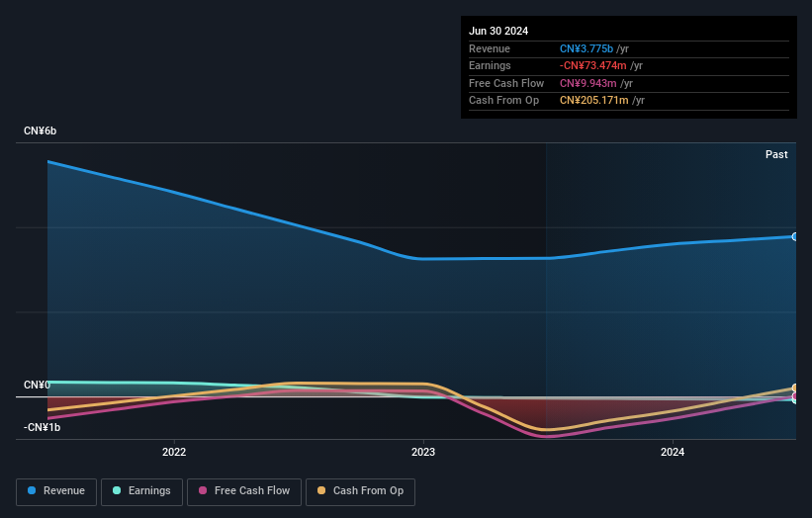Click the Revenue row label in the tooltip
The height and width of the screenshot is (518, 812).
click(x=490, y=48)
